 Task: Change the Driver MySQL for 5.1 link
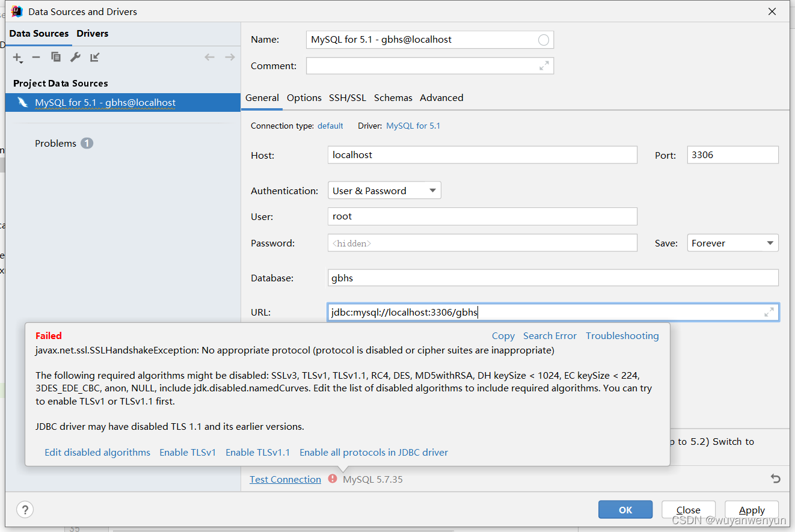413,126
